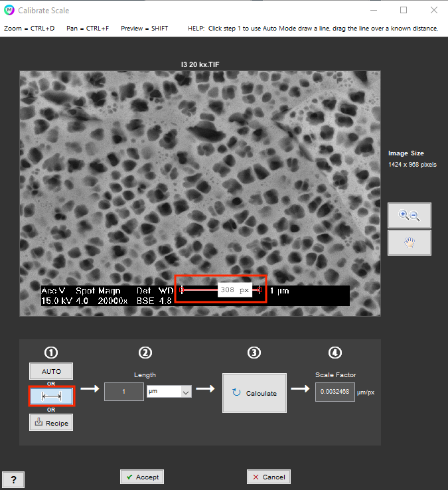Image resolution: width=448 pixels, height=490 pixels.
Task: Maximize the Calibrate Scale window
Action: [x=404, y=10]
